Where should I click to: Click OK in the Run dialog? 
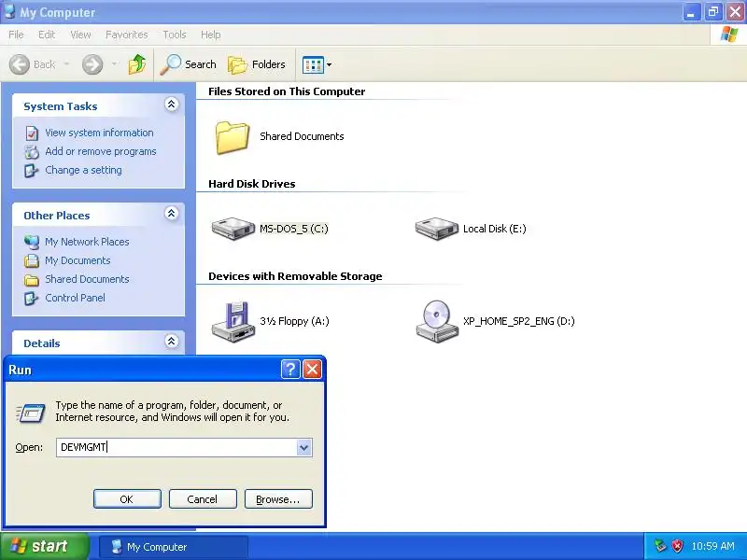pyautogui.click(x=127, y=499)
